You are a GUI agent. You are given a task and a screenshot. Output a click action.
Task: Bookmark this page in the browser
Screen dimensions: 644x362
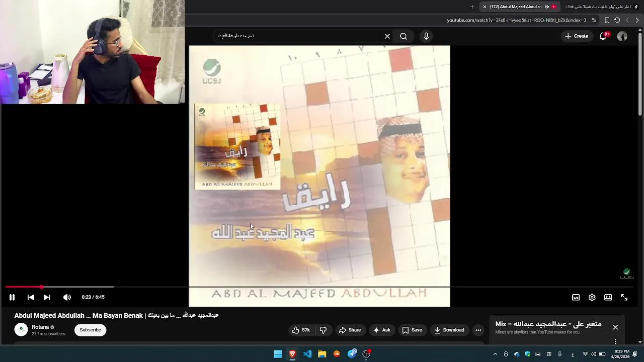coord(607,20)
